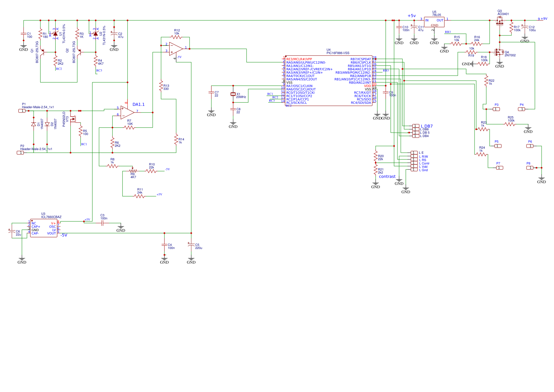The image size is (554, 392).
Task: Click the X1 20MHz crystal symbol
Action: coord(233,94)
